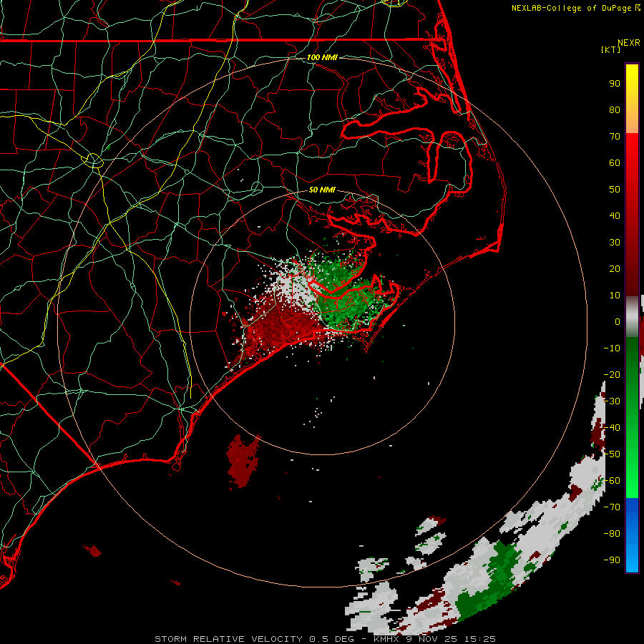Click the 15:25 timestamp in the footer
Screen dimensions: 644x644
coord(480,639)
